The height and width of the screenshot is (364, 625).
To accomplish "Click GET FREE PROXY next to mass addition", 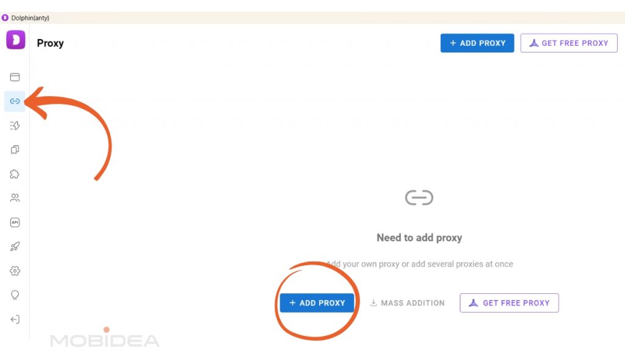I will (x=509, y=302).
